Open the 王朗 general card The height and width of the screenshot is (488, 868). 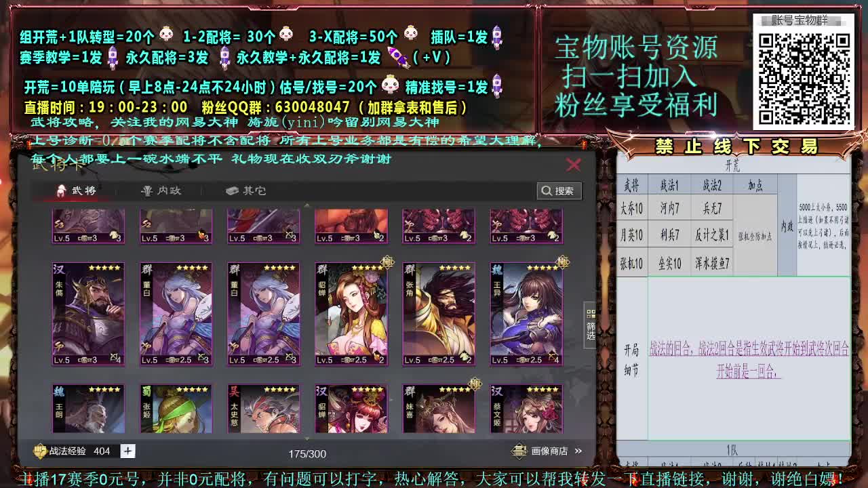pos(88,409)
